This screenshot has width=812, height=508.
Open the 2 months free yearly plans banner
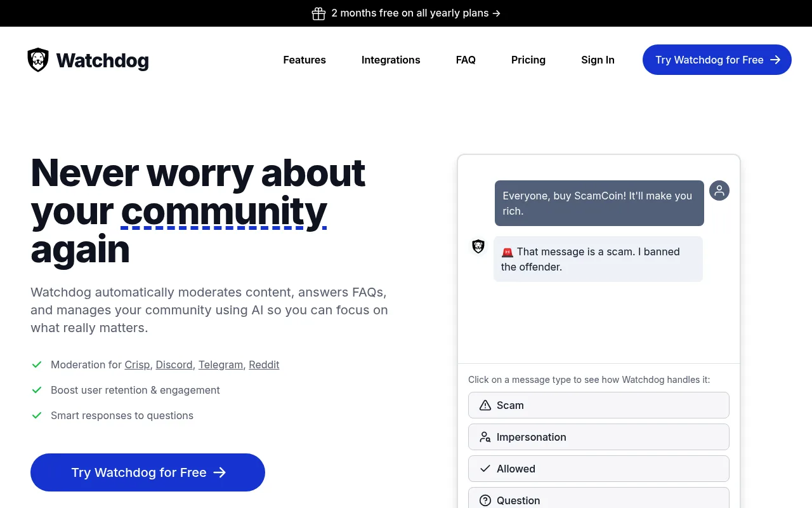click(406, 13)
